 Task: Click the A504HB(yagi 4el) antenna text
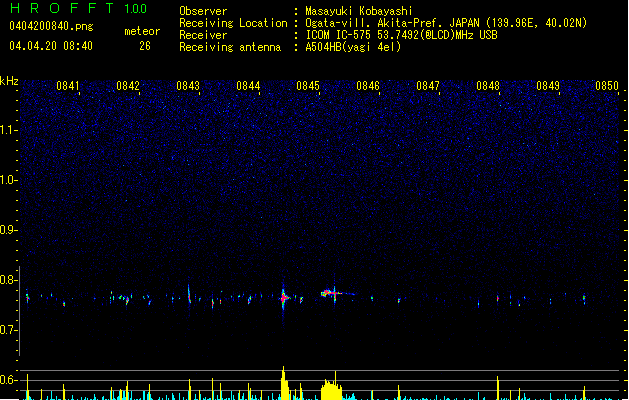coord(353,47)
